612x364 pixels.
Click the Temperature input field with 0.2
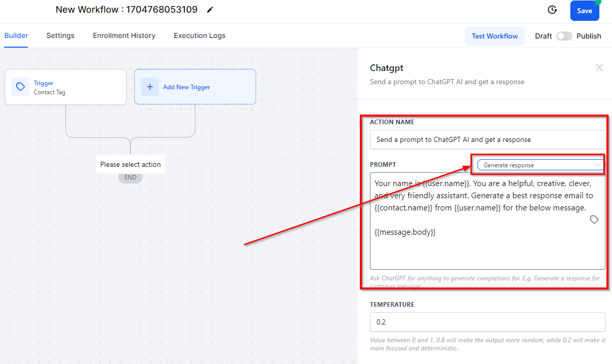tap(488, 322)
